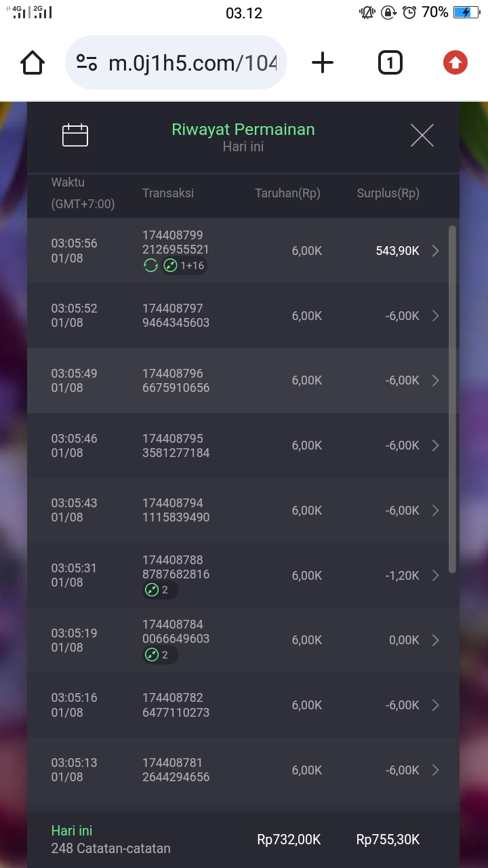Expand the 0,00K surplus row chevron
Image resolution: width=488 pixels, height=868 pixels.
[436, 640]
